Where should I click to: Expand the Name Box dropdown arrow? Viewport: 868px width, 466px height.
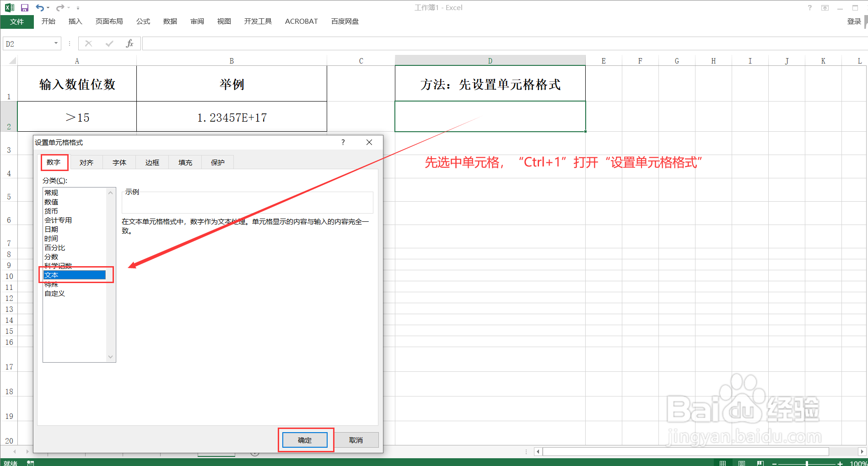point(56,43)
